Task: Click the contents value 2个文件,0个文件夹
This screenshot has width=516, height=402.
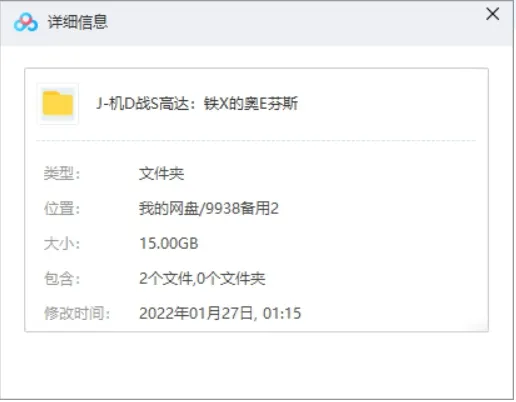Action: click(x=202, y=279)
